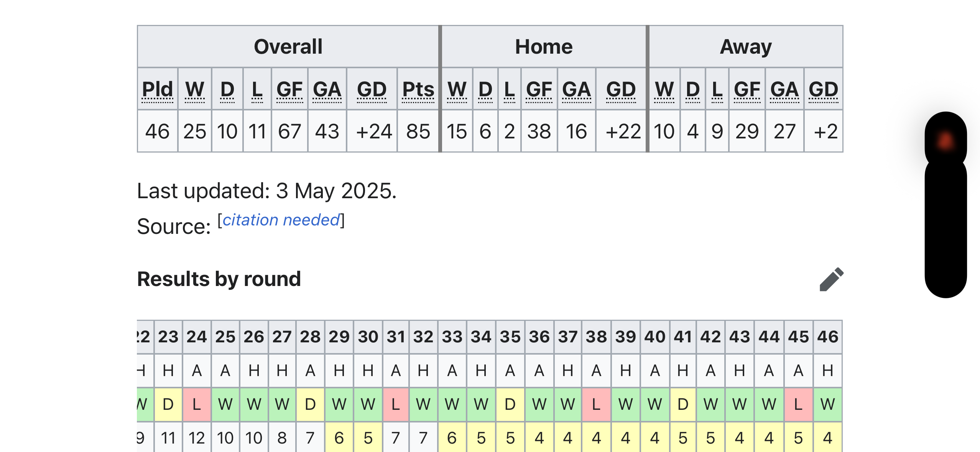
Task: Click the edit pencil icon beside Results by round
Action: click(x=831, y=279)
